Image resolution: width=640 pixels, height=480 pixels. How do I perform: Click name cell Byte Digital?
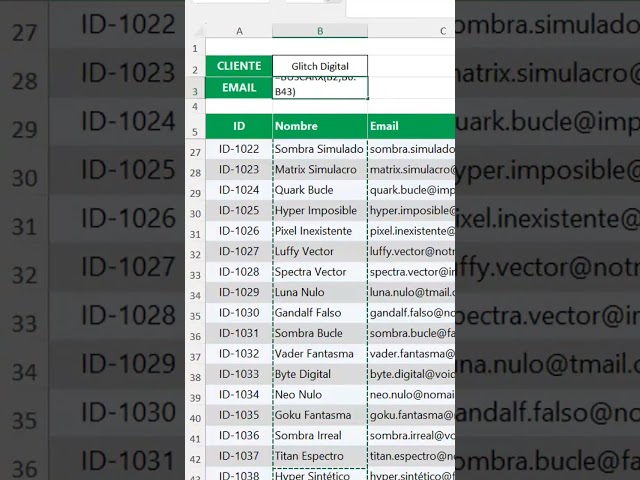tap(320, 374)
